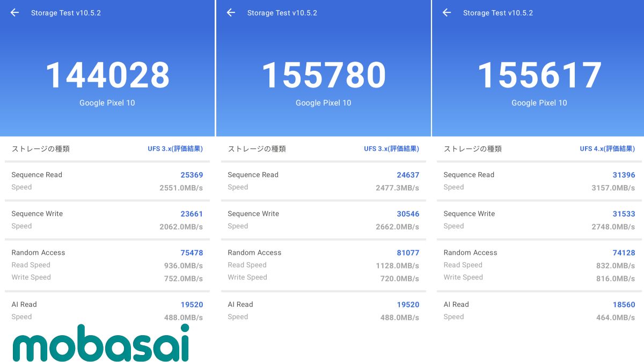Click Sequence Read score 25369

[x=192, y=175]
